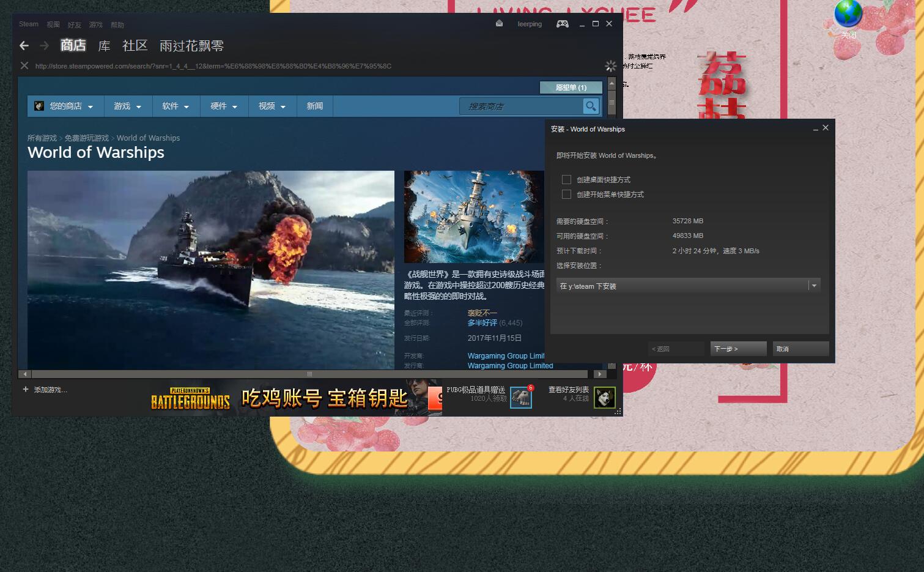
Task: Click the husky friend avatar icon
Action: [605, 397]
